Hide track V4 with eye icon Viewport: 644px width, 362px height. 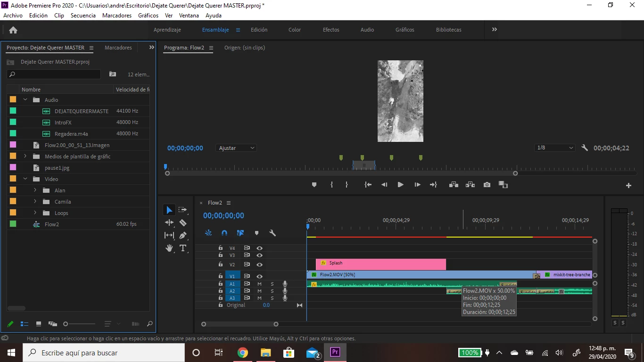[259, 248]
